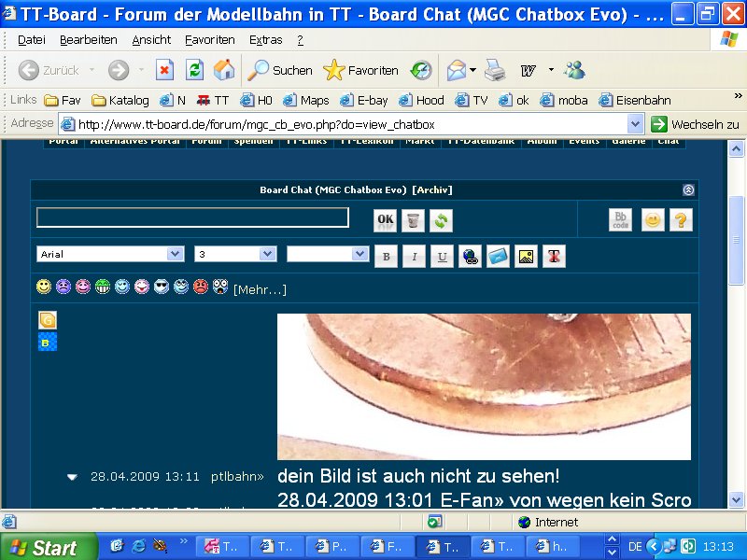Click the OK submit button in chatbox

pos(385,220)
